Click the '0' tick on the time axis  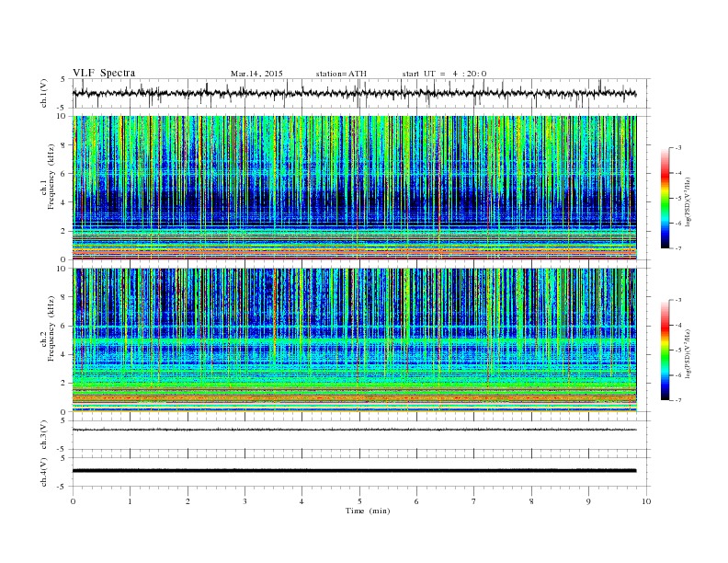tap(73, 501)
